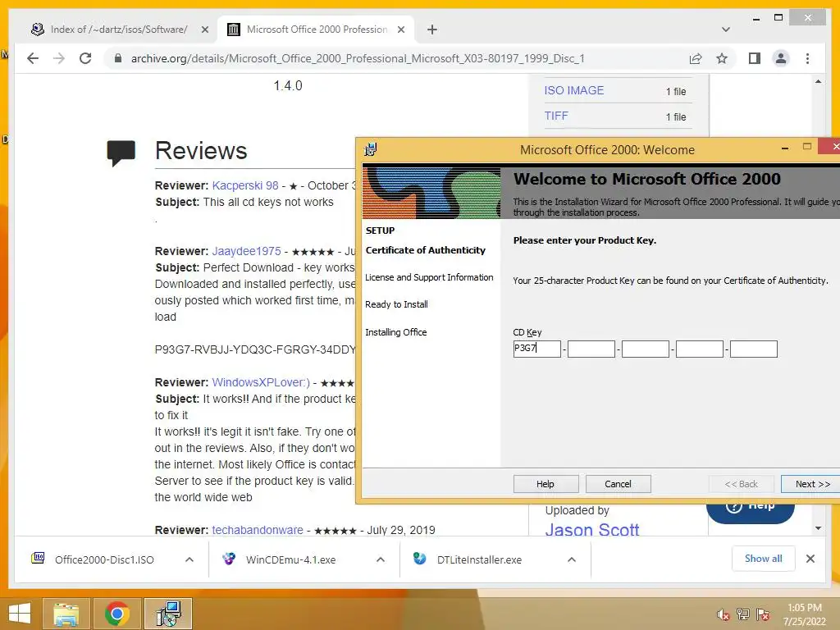Click the fifth CD Key field
840x630 pixels.
[x=753, y=349]
